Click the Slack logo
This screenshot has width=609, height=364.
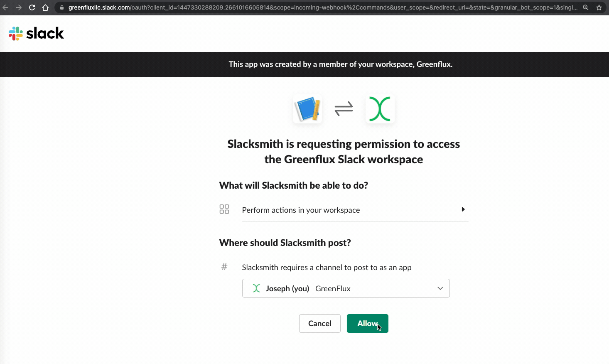click(37, 34)
